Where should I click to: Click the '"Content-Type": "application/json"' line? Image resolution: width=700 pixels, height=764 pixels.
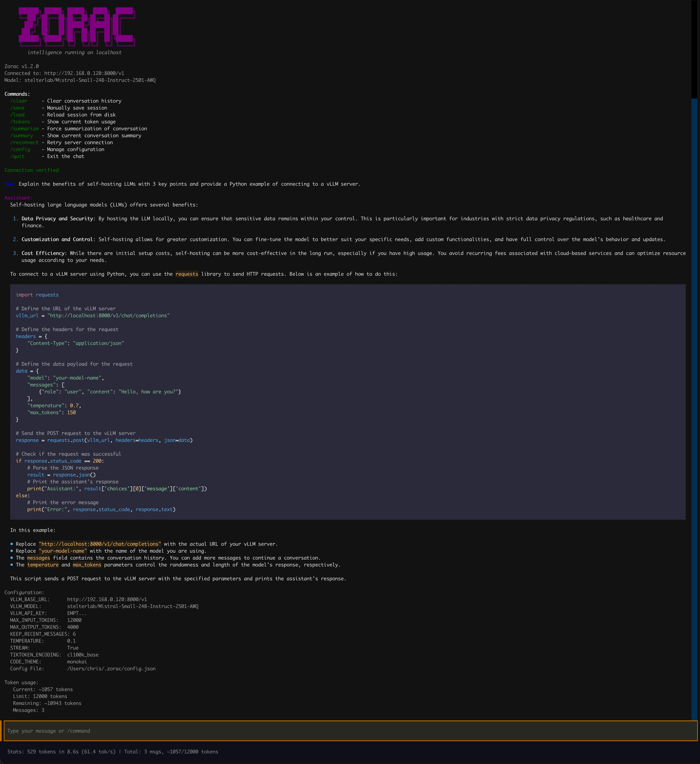point(76,343)
